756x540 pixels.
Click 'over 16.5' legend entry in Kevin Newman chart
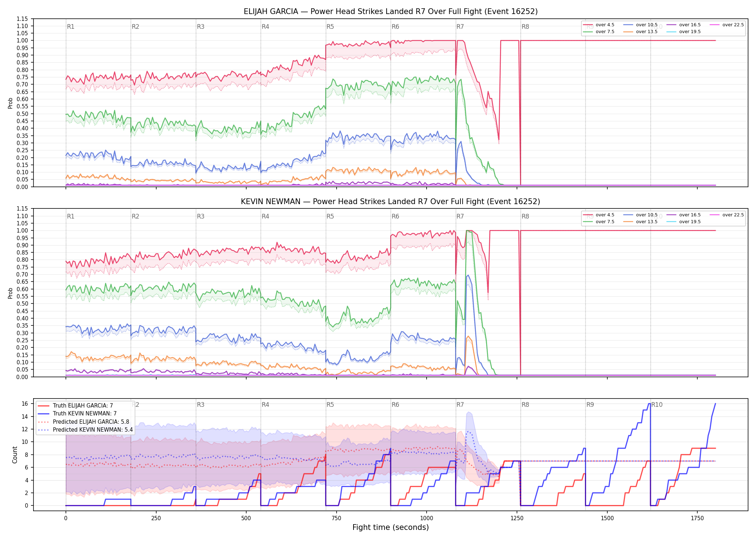coord(684,215)
